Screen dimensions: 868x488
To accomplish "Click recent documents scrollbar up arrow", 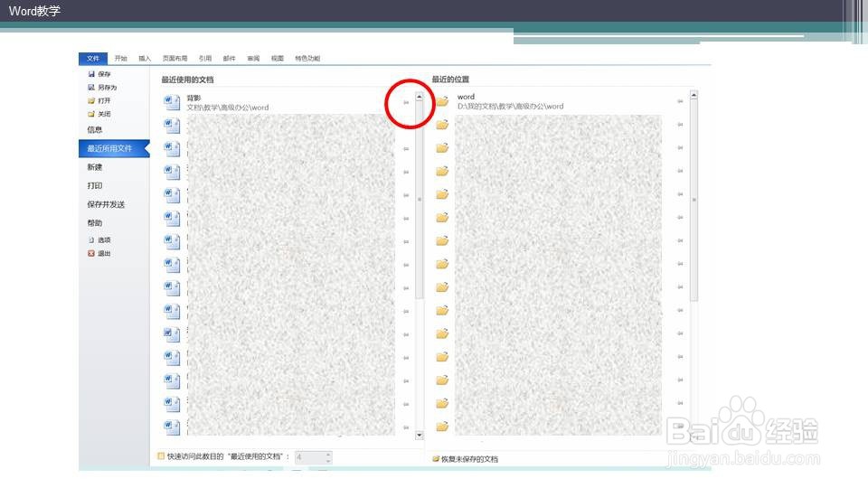I will (x=419, y=97).
